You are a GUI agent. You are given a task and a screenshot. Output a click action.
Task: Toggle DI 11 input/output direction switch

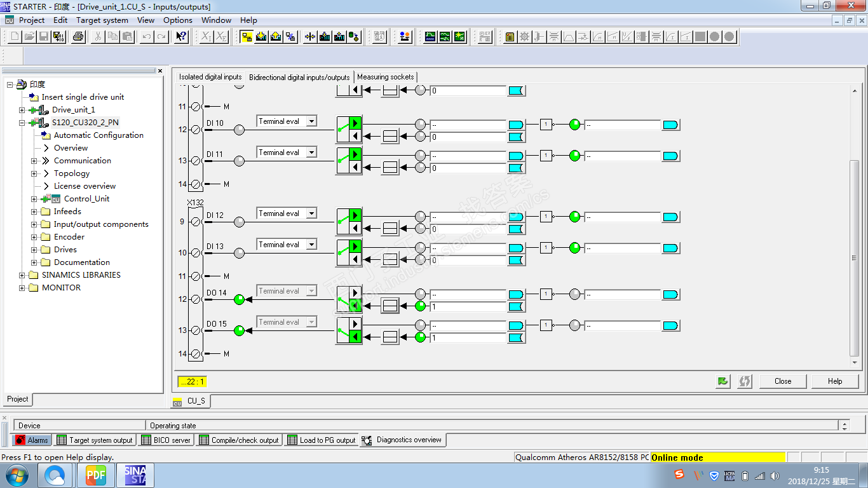pos(349,160)
